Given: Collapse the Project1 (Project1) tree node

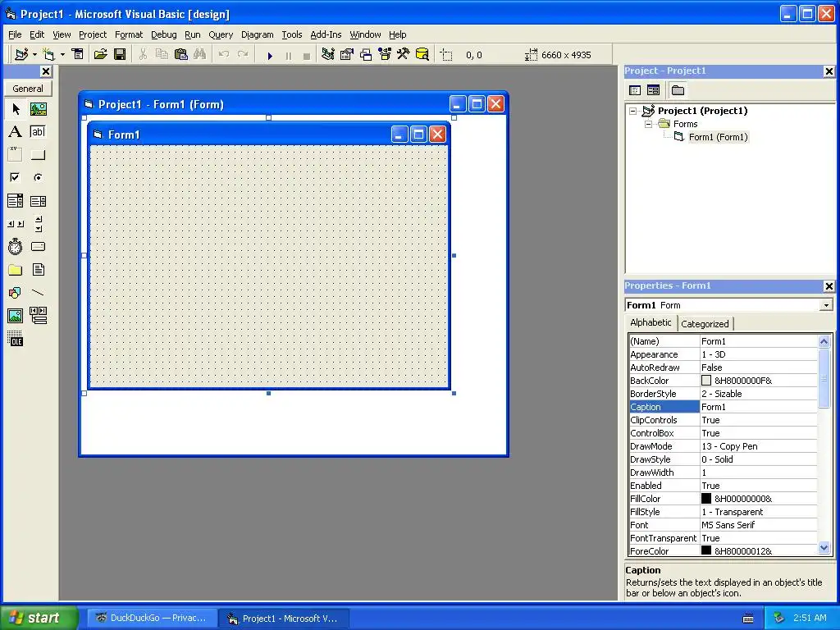Looking at the screenshot, I should point(633,111).
